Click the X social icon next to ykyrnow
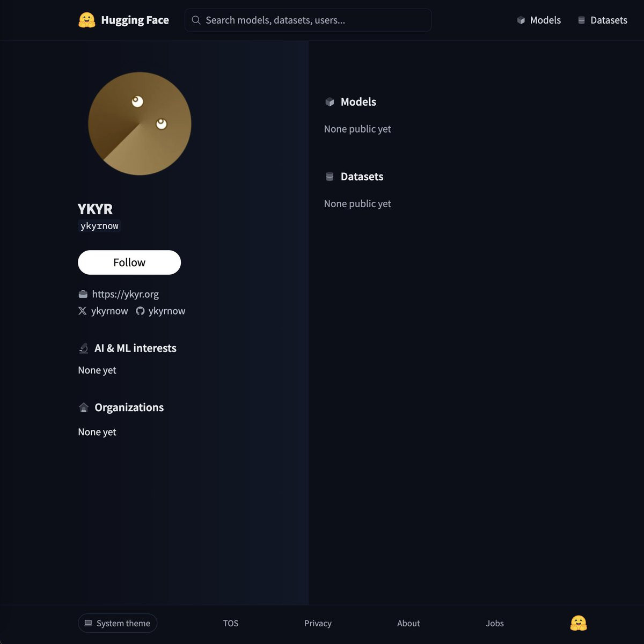Screen dimensions: 644x644 coord(82,311)
